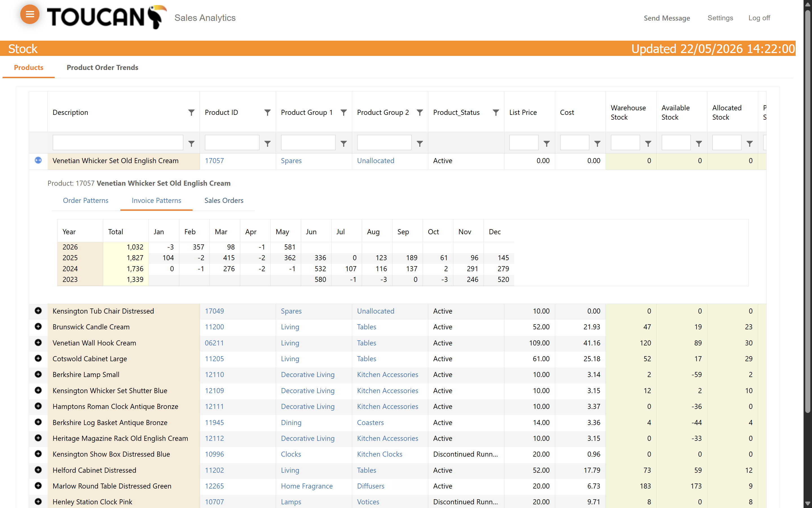Open filter icon in Product ID header
The height and width of the screenshot is (508, 812).
coord(267,112)
